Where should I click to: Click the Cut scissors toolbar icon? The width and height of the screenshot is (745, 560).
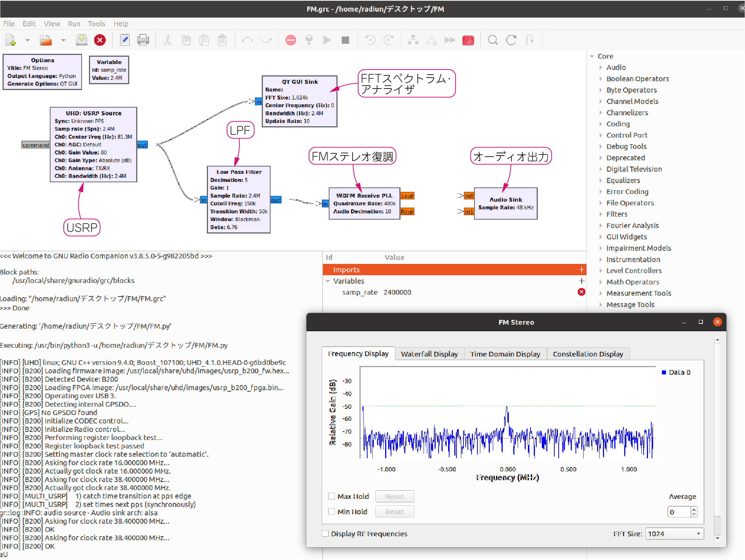click(167, 40)
